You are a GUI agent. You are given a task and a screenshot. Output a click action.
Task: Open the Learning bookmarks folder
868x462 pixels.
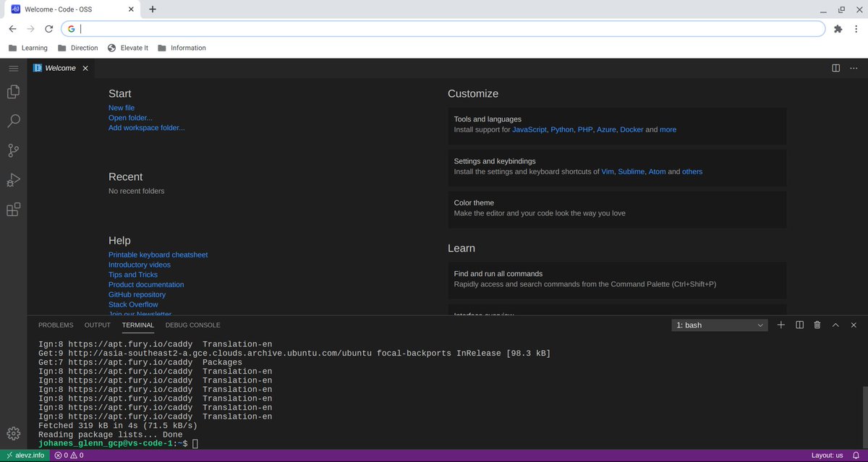click(27, 48)
